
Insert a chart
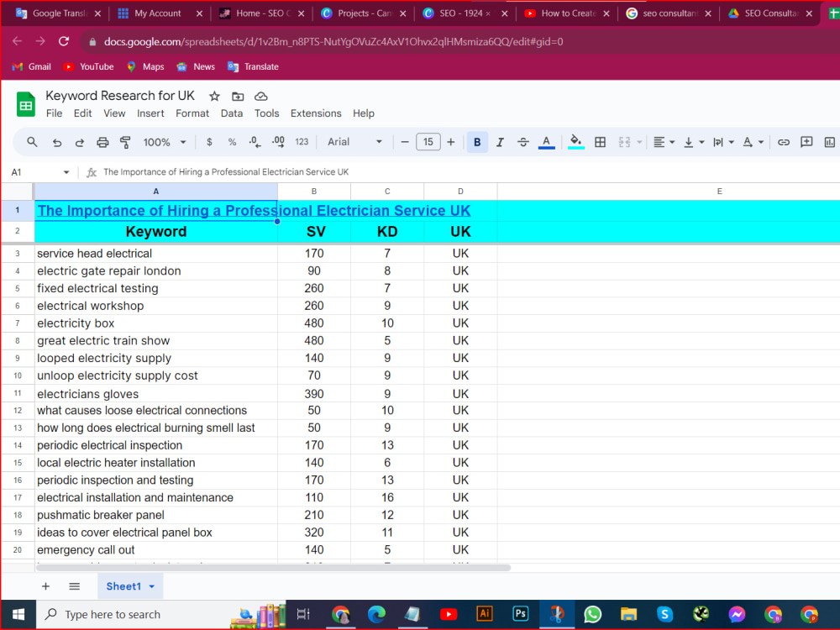click(829, 142)
